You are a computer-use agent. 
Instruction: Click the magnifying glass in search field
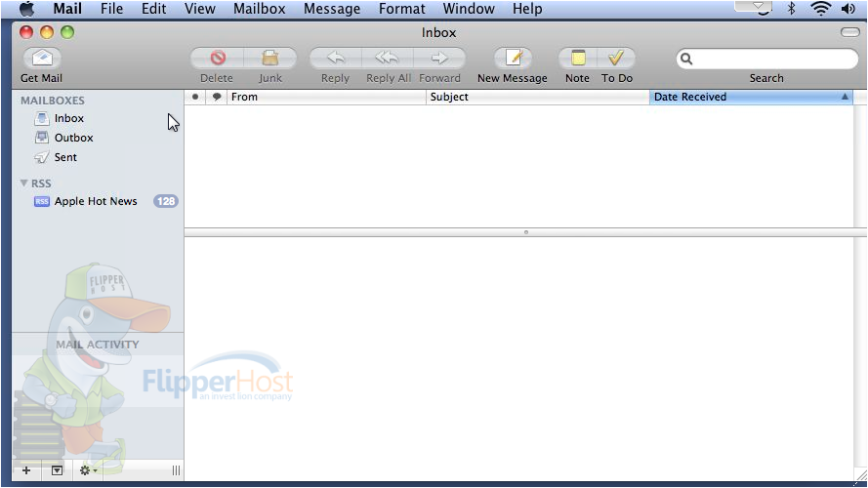(686, 59)
